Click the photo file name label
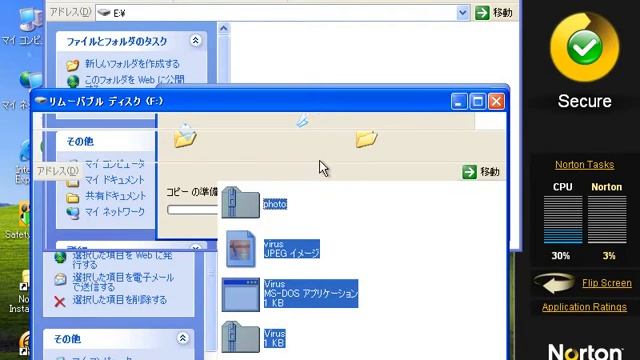The image size is (640, 360). (275, 204)
